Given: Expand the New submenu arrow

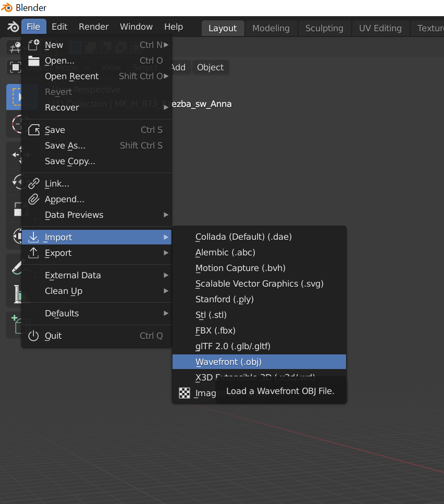Looking at the screenshot, I should (166, 45).
